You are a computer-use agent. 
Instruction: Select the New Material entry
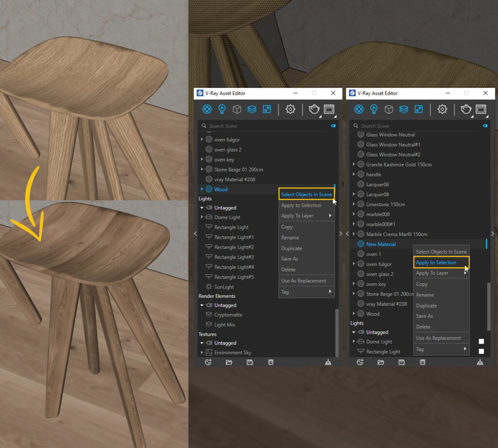tap(380, 244)
